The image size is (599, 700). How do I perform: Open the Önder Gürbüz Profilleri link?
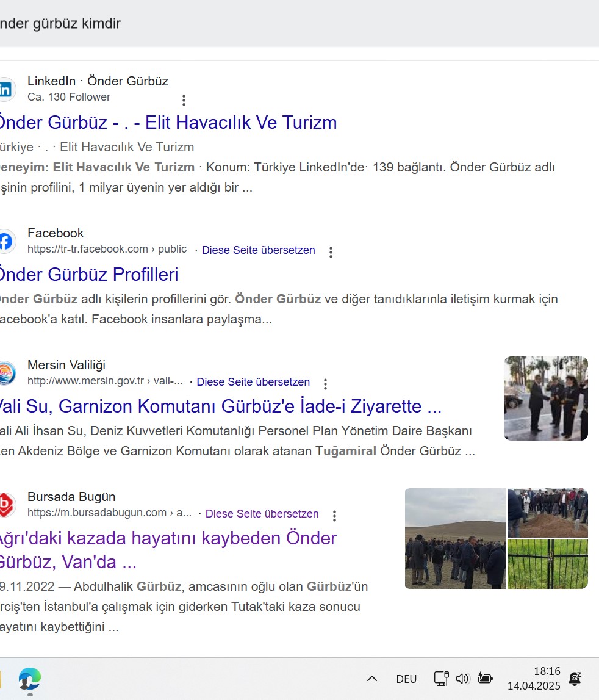89,275
